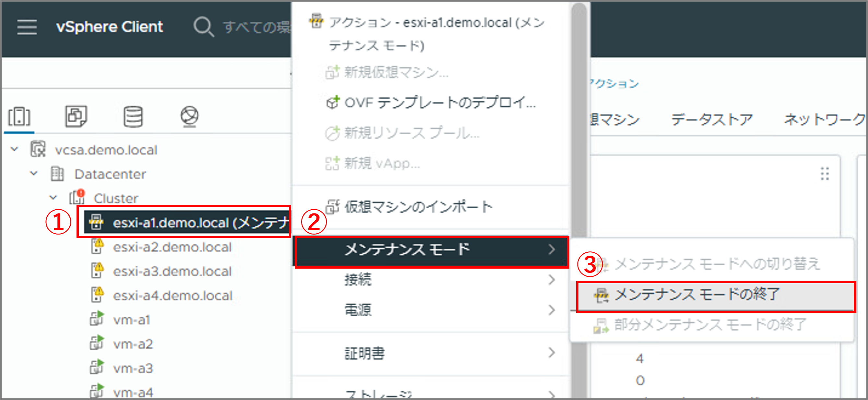Collapse the vcsa.demo.local tree node

[15, 149]
